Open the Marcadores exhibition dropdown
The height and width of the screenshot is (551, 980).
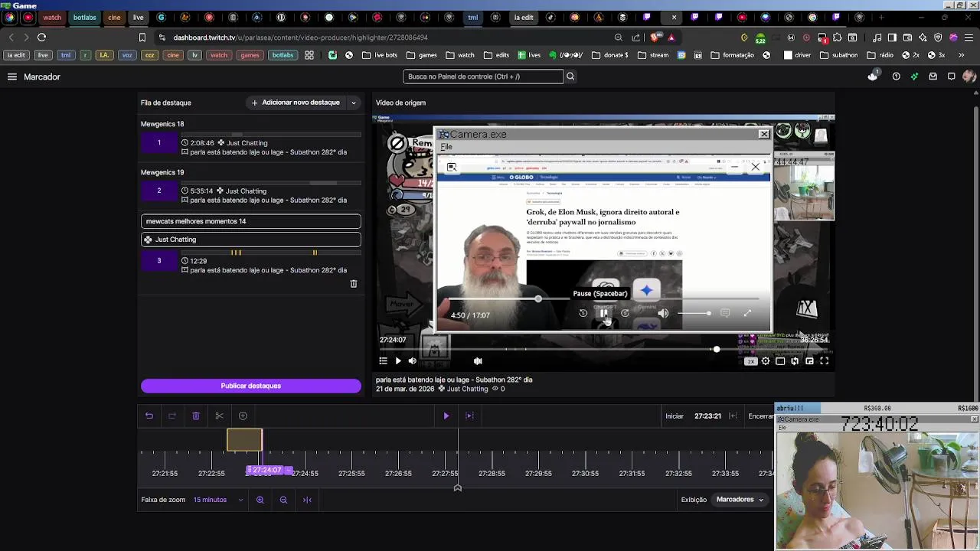point(740,500)
